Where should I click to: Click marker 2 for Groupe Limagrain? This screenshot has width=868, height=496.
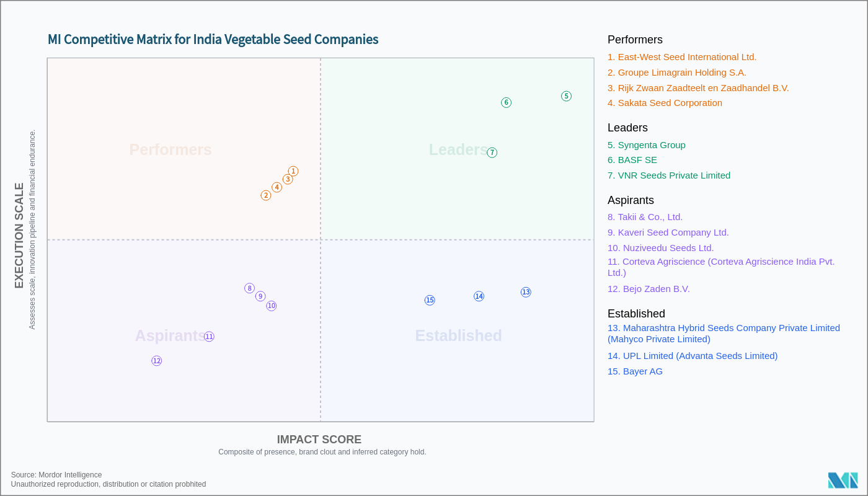(266, 195)
